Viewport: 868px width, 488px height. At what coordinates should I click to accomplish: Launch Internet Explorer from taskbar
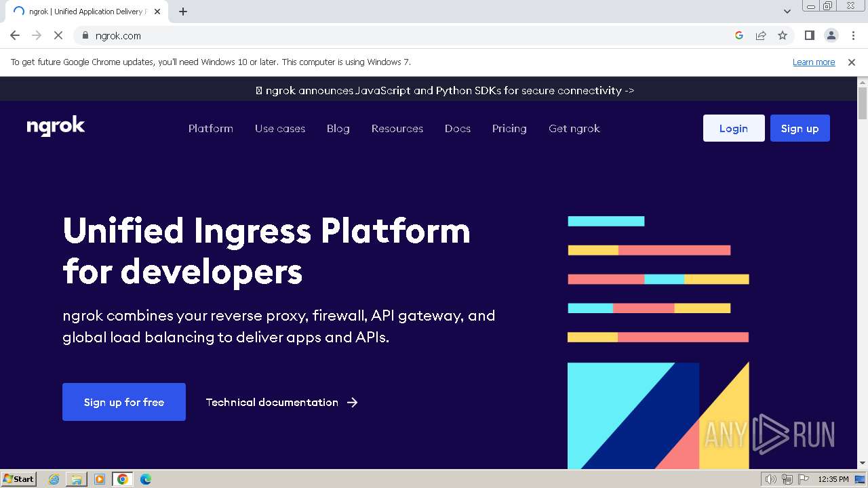(54, 479)
